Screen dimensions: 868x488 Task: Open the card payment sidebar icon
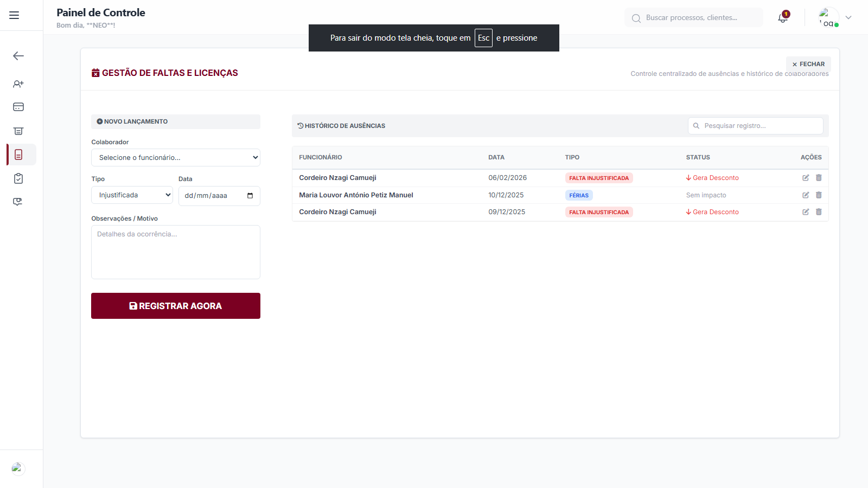pyautogui.click(x=18, y=107)
